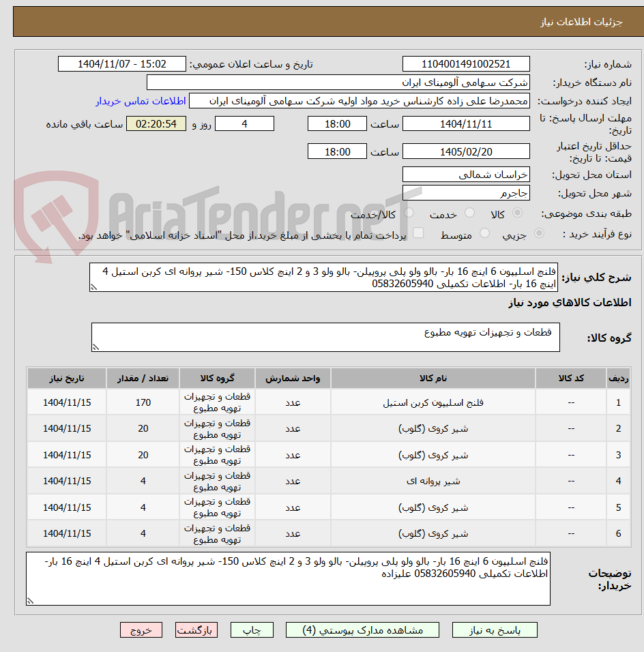Click the چاپ print button
Viewport: 644px width, 652px height.
click(x=252, y=630)
